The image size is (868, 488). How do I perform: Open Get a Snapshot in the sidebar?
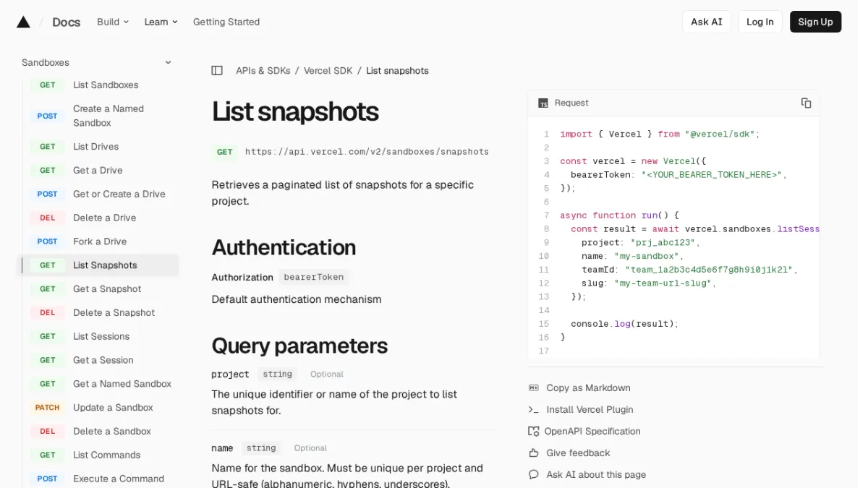coord(107,289)
